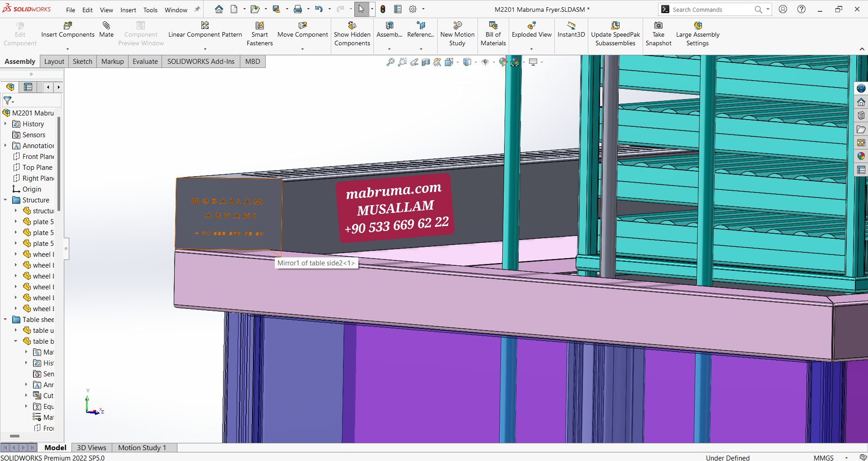Create a New Motion Study
868x461 pixels.
coord(457,34)
